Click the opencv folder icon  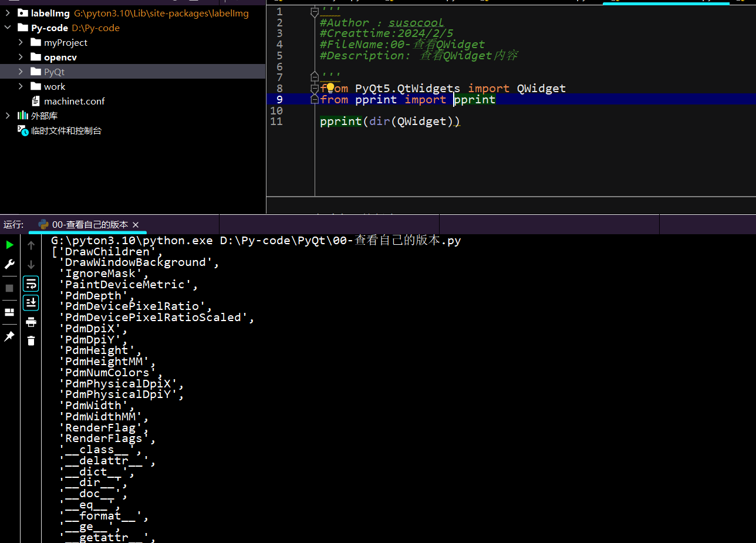click(x=35, y=57)
